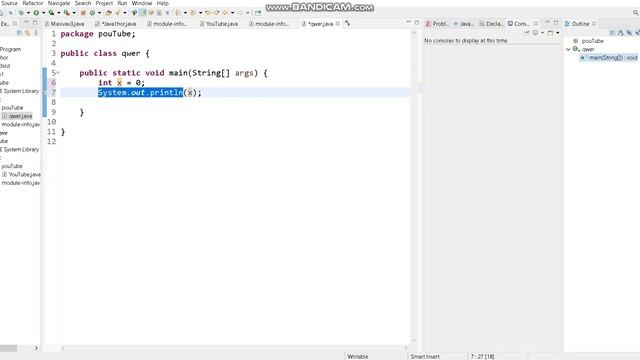Switch to Masivai3.java editor tab
Image resolution: width=640 pixels, height=360 pixels.
point(64,24)
